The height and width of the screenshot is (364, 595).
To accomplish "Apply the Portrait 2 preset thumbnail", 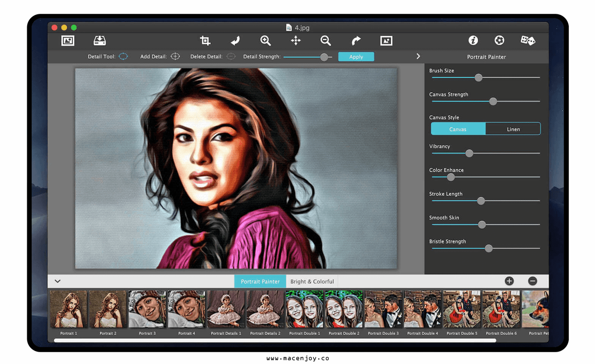I will click(x=108, y=309).
